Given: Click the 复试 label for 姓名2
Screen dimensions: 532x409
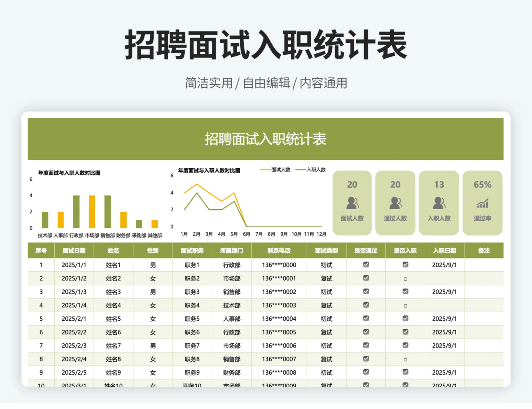Looking at the screenshot, I should [x=327, y=278].
